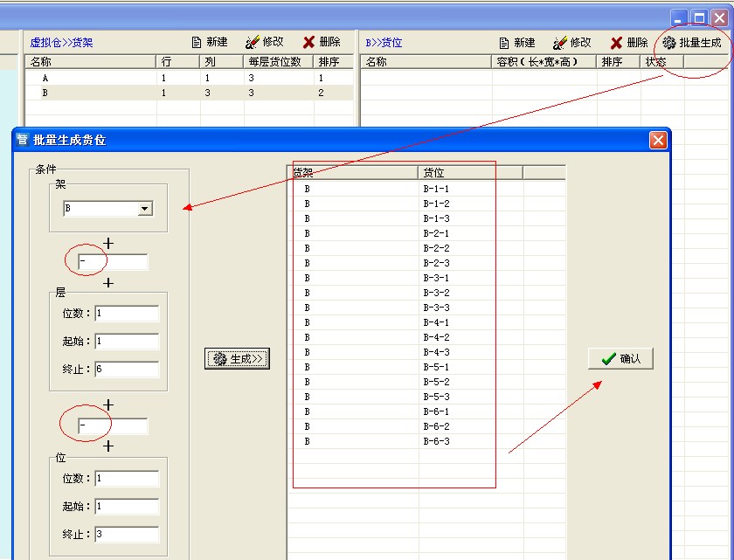Click the separator field below the 架 group

(113, 261)
